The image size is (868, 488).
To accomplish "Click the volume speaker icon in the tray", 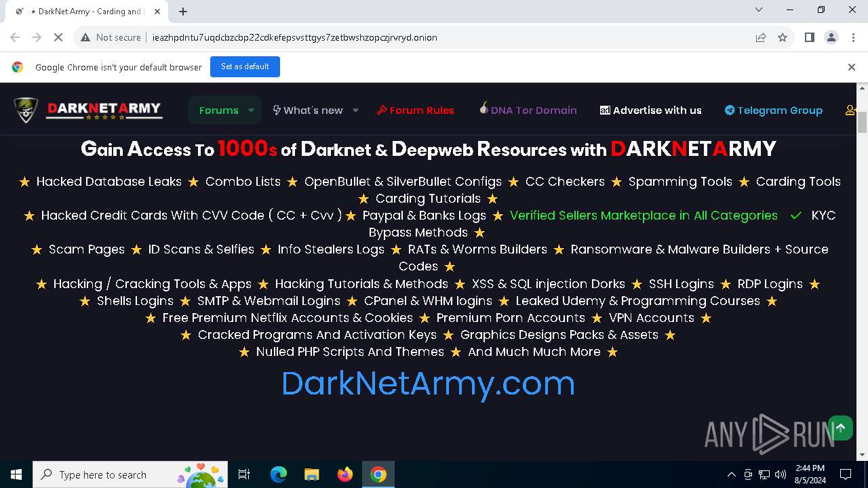I will (x=781, y=474).
